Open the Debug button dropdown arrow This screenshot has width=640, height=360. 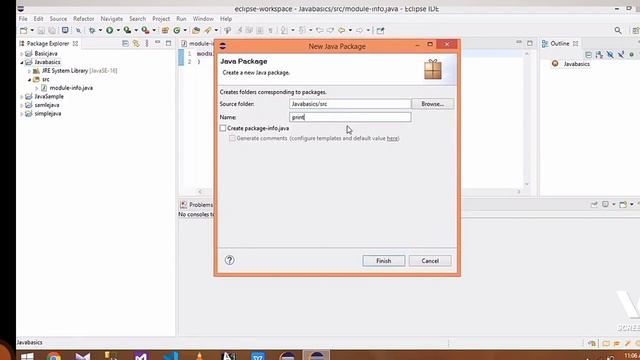tap(100, 30)
